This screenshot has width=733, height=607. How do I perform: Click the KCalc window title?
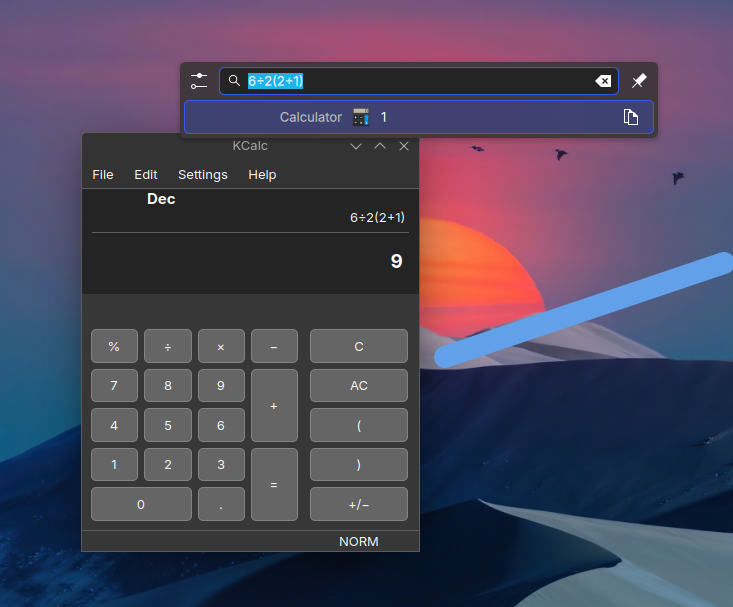[250, 146]
